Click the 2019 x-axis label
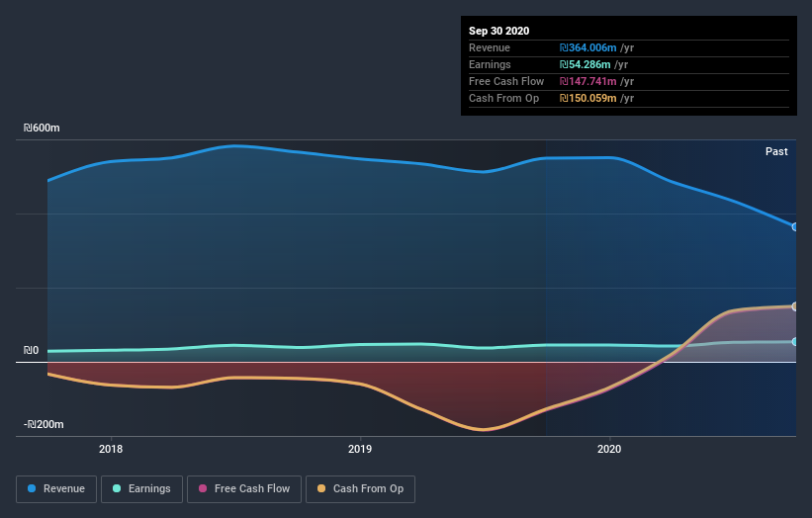Image resolution: width=812 pixels, height=518 pixels. pyautogui.click(x=360, y=449)
